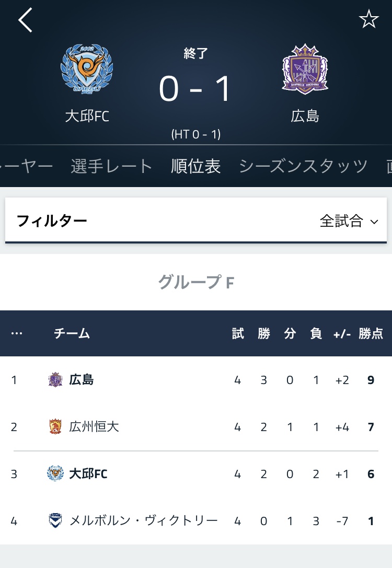Open the large Sanfrecce Hiroshima crest
This screenshot has height=568, width=392.
305,69
